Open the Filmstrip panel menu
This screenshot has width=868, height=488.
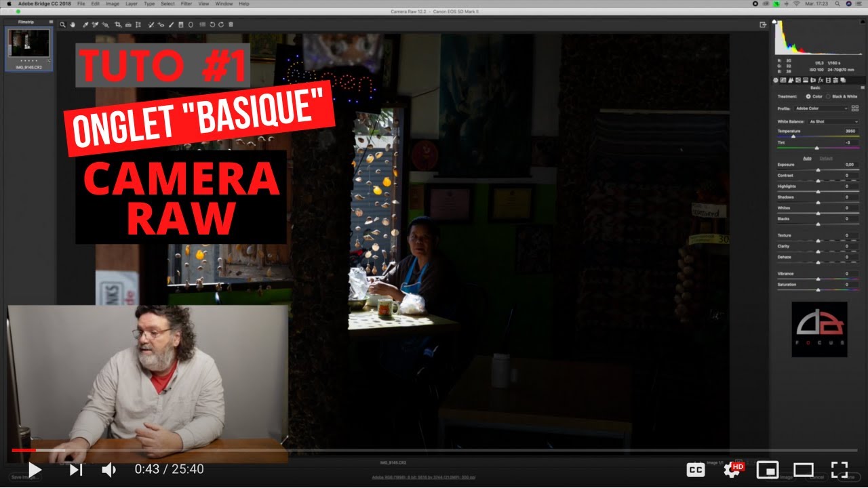[50, 22]
